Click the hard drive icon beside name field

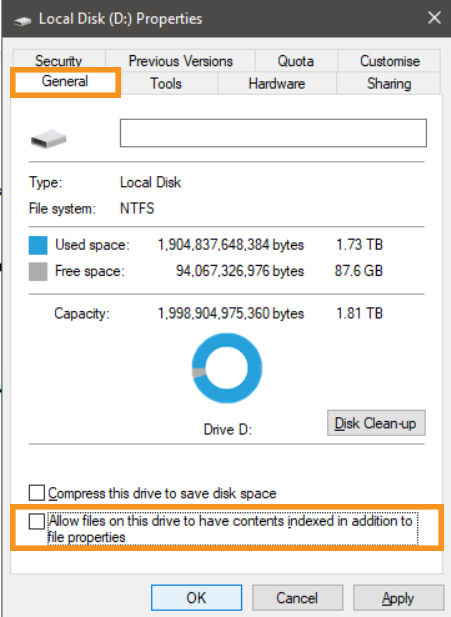coord(48,139)
